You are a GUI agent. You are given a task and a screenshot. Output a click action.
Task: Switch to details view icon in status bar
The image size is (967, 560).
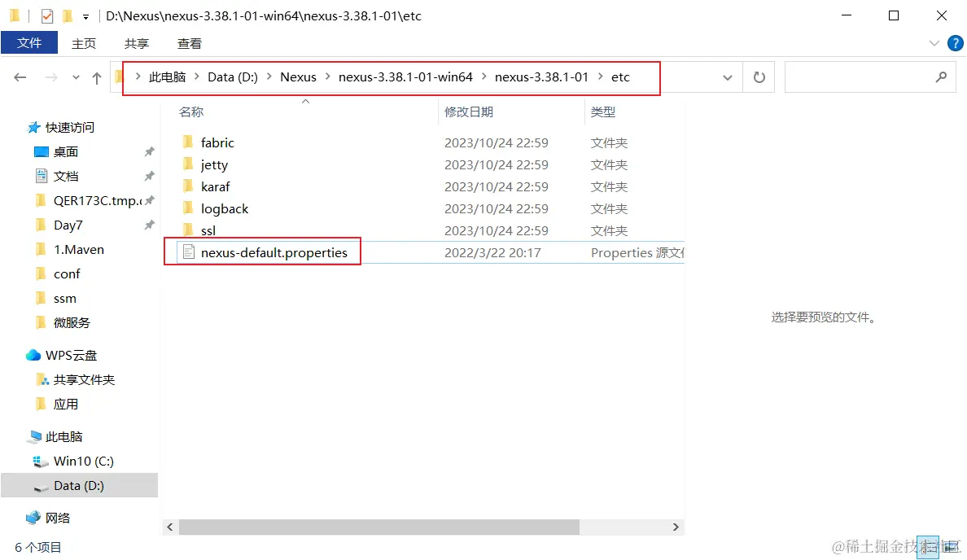click(x=928, y=547)
